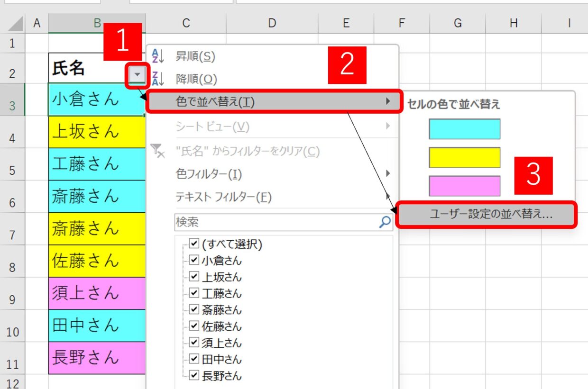Sort by the yellow cell color swatch
Viewport: 588px width, 389px height.
[x=464, y=157]
